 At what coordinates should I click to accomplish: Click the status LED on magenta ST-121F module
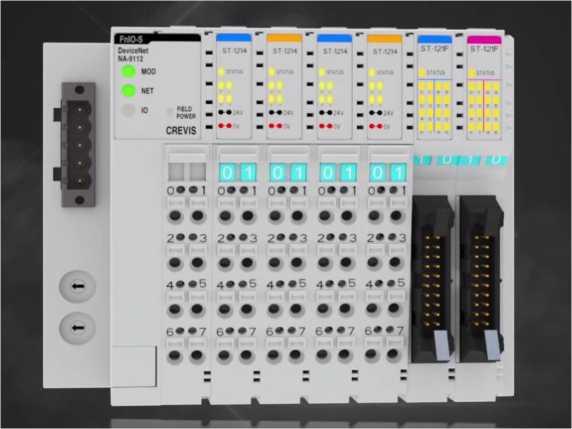tap(472, 73)
